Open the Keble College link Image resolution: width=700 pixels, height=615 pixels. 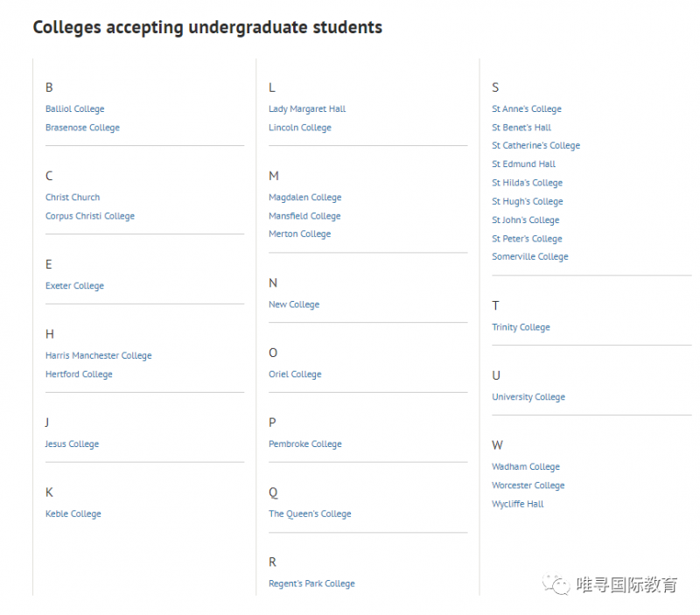73,514
